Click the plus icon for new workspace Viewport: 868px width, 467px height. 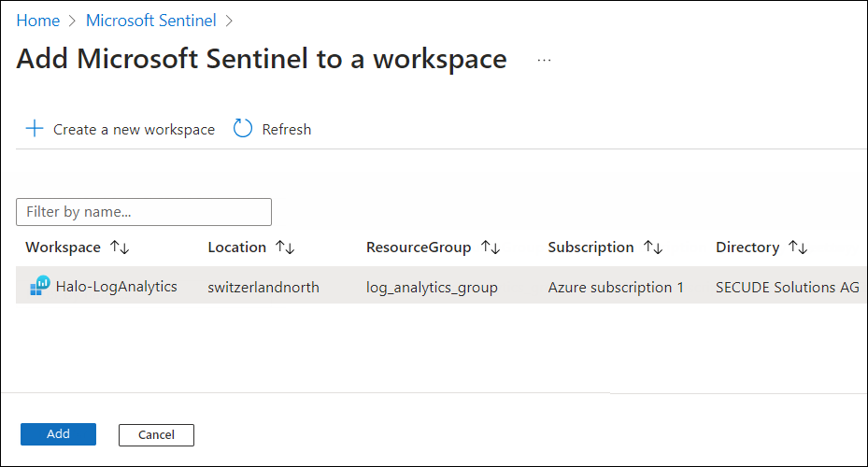point(34,129)
